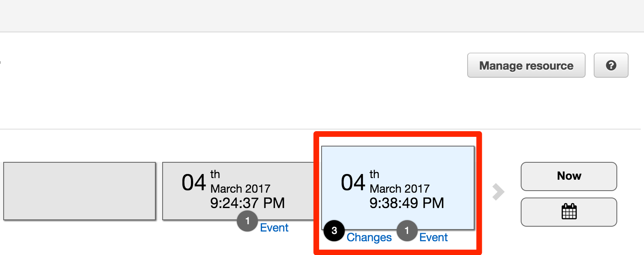Viewport: 644px width, 255px height.
Task: Open the calendar date picker icon
Action: pyautogui.click(x=569, y=212)
